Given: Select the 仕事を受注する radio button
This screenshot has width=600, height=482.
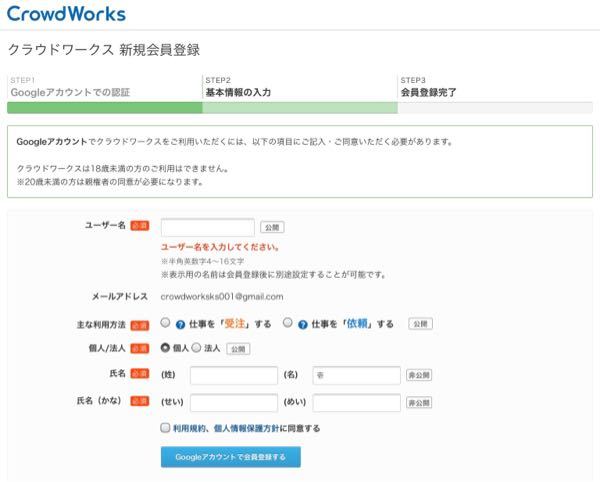Looking at the screenshot, I should (x=165, y=322).
